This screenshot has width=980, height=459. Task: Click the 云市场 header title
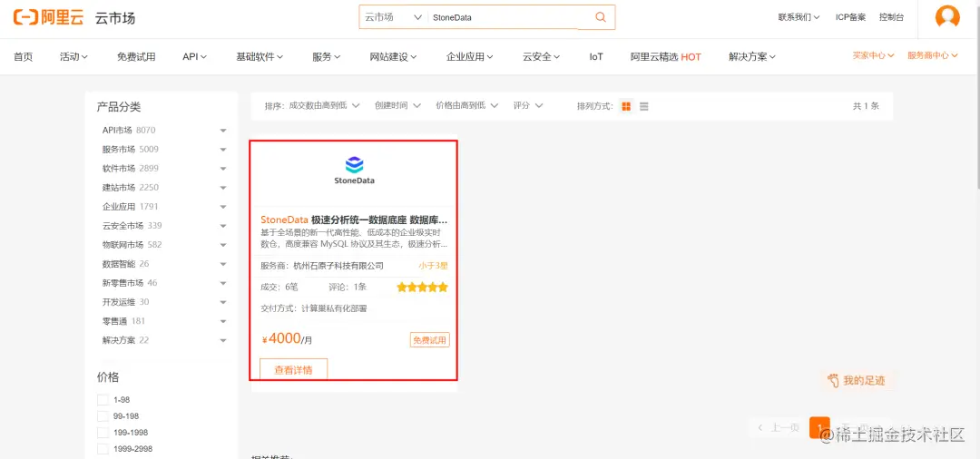click(115, 18)
